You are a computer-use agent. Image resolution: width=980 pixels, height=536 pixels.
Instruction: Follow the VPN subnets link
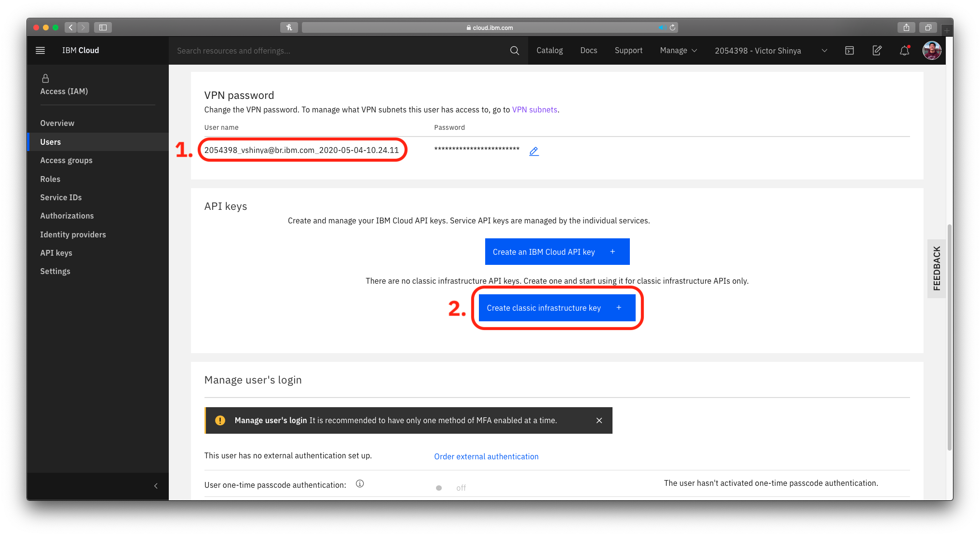[534, 110]
